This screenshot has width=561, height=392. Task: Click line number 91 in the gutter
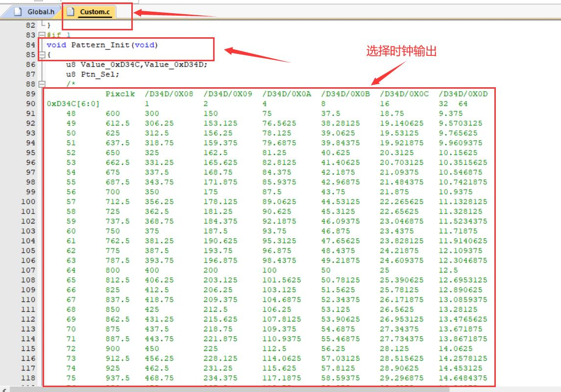(x=30, y=114)
